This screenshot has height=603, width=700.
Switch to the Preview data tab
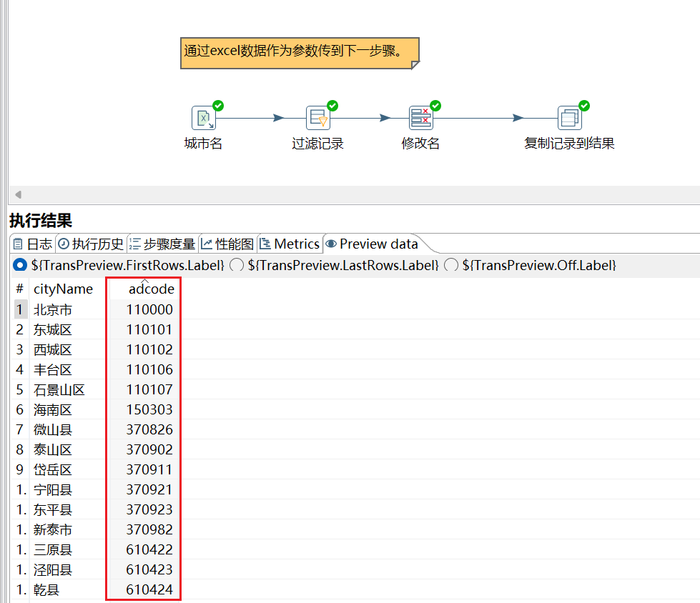point(373,244)
